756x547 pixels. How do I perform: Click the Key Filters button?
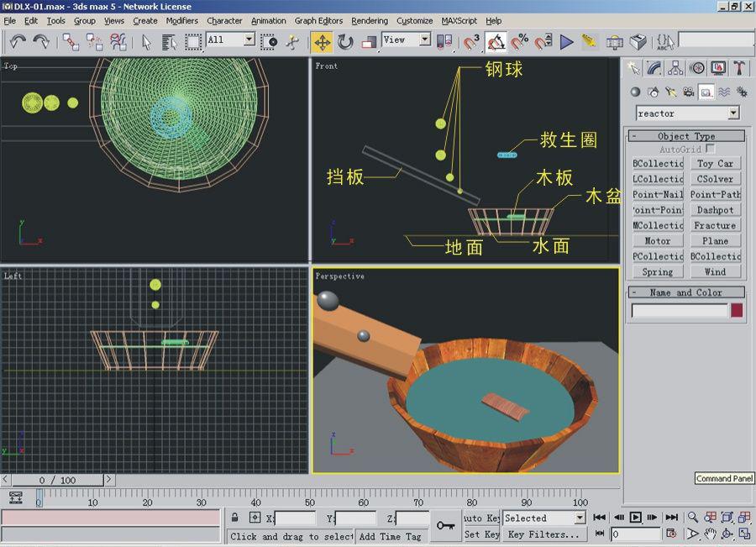[543, 534]
